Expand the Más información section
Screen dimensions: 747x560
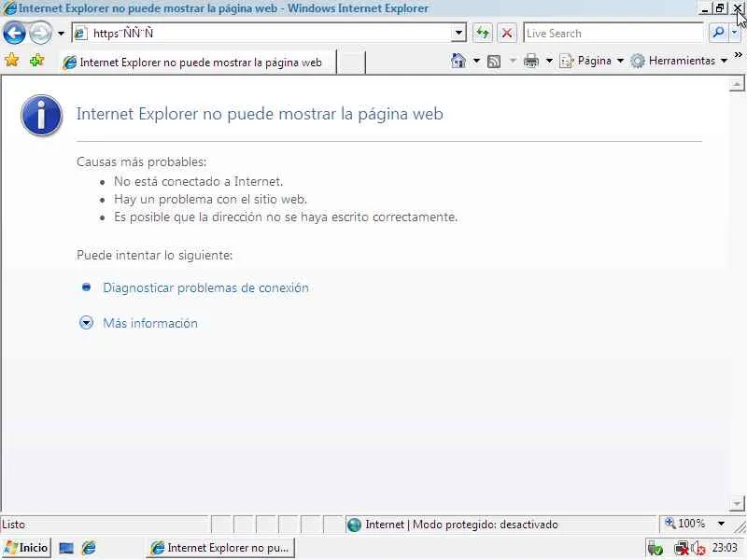coord(150,323)
